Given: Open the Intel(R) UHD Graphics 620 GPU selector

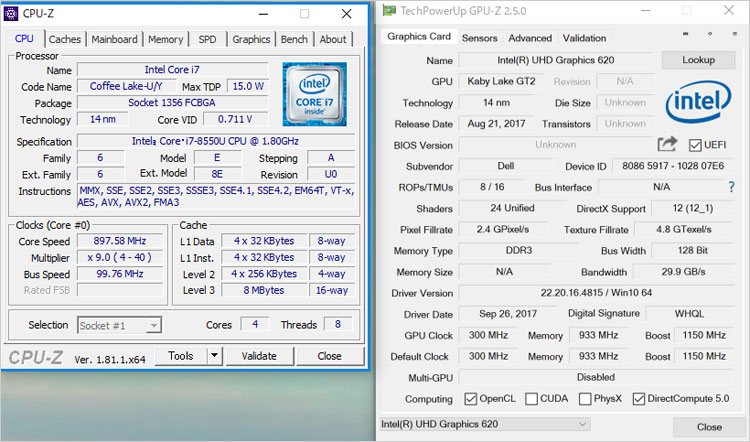Looking at the screenshot, I should point(485,424).
